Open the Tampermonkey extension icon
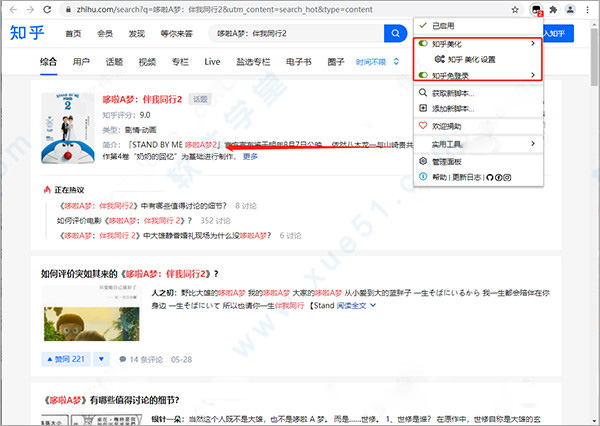Viewport: 600px width, 426px height. click(536, 10)
